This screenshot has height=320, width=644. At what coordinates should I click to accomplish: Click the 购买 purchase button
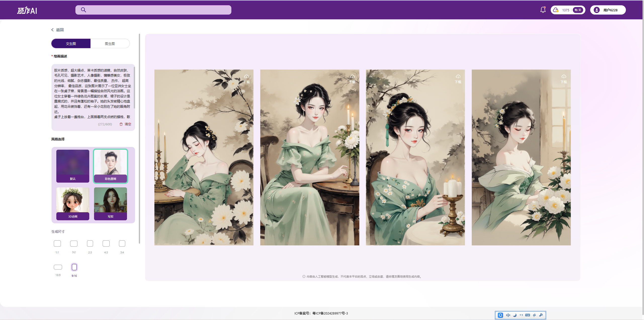(578, 10)
